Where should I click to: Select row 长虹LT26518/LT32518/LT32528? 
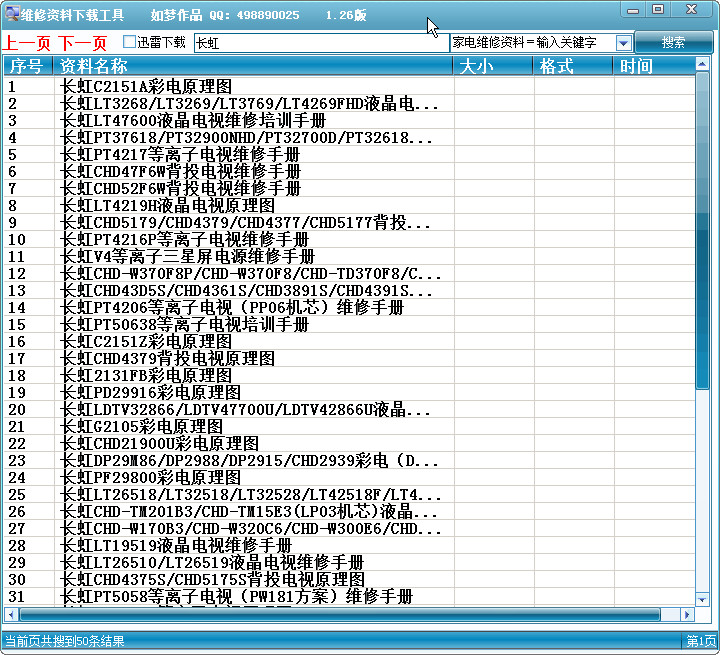[x=349, y=494]
